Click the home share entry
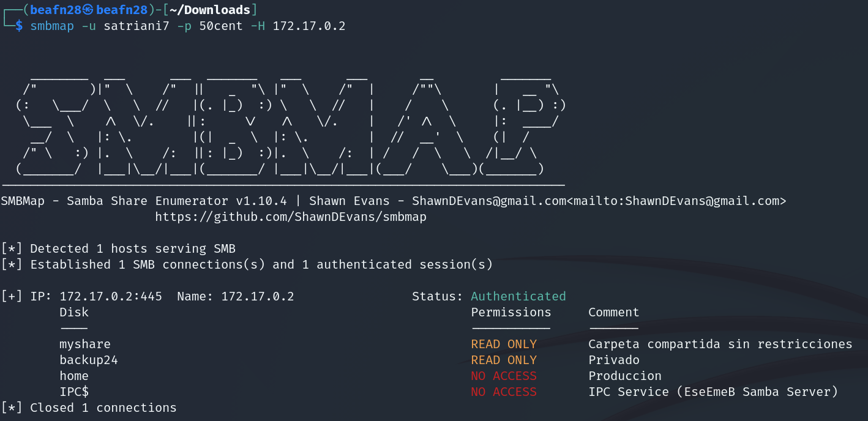 74,376
